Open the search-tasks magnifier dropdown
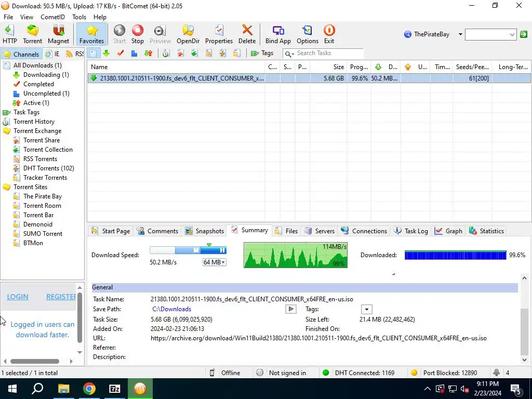Viewport: 532px width, 399px height. click(x=289, y=54)
